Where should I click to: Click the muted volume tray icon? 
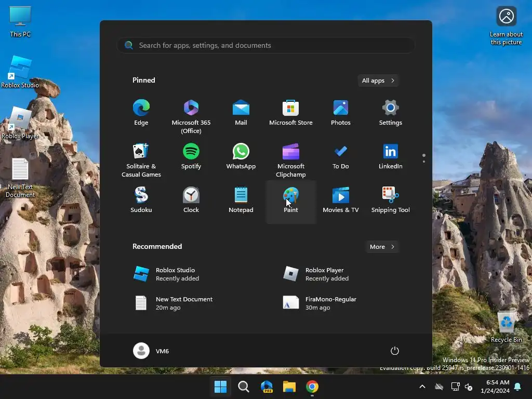click(469, 387)
